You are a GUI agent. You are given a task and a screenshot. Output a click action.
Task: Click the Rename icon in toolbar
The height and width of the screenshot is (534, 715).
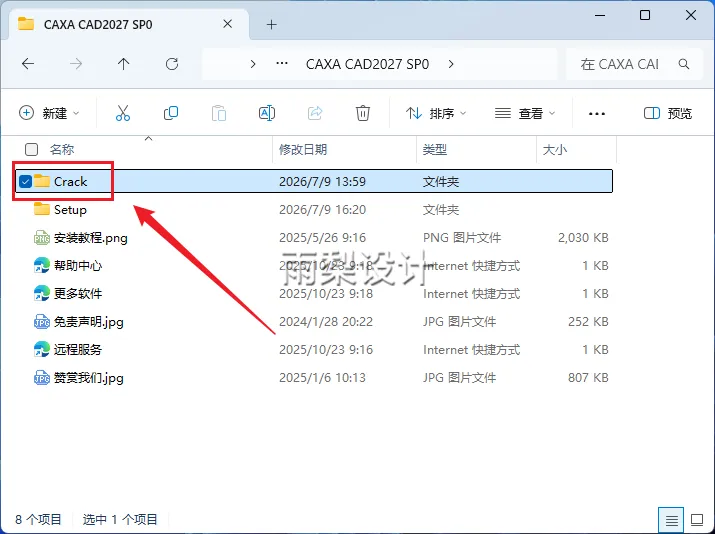[267, 113]
